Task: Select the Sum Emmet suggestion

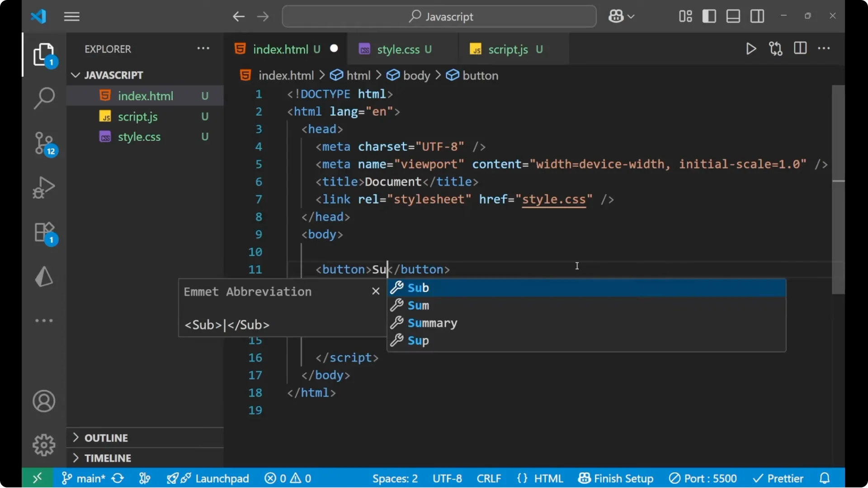Action: tap(418, 305)
